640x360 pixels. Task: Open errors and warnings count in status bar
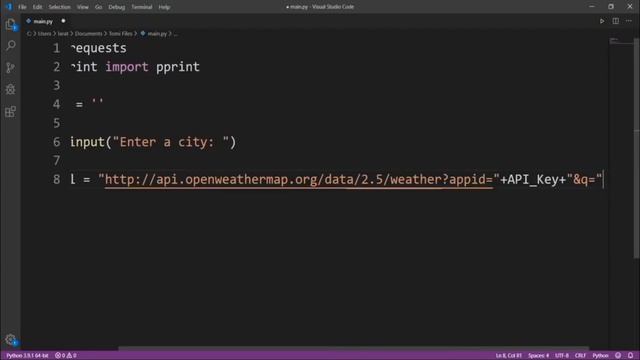66,356
